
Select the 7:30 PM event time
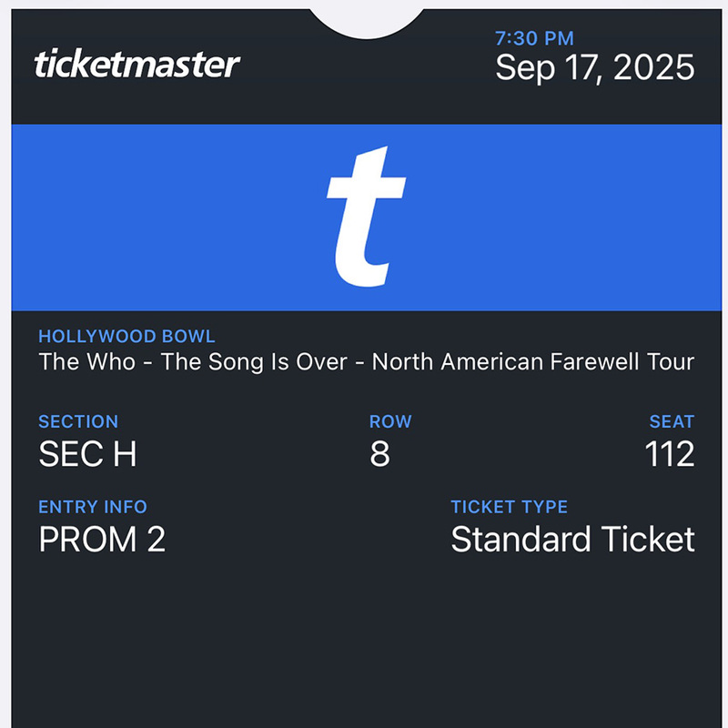coord(534,38)
